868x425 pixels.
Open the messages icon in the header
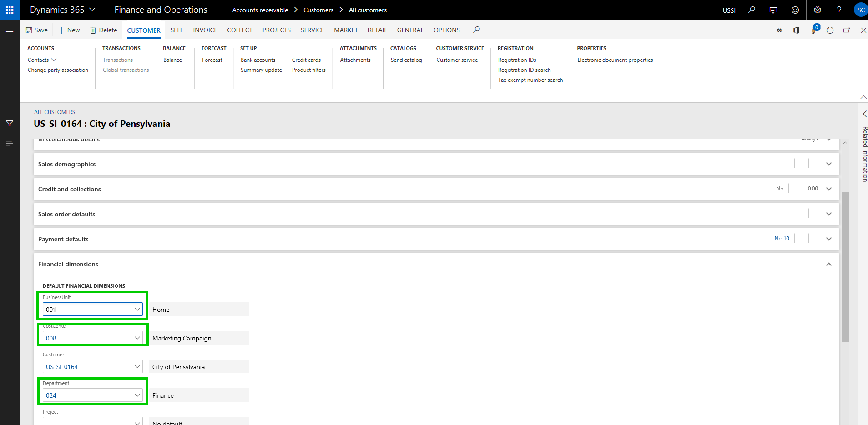click(773, 10)
